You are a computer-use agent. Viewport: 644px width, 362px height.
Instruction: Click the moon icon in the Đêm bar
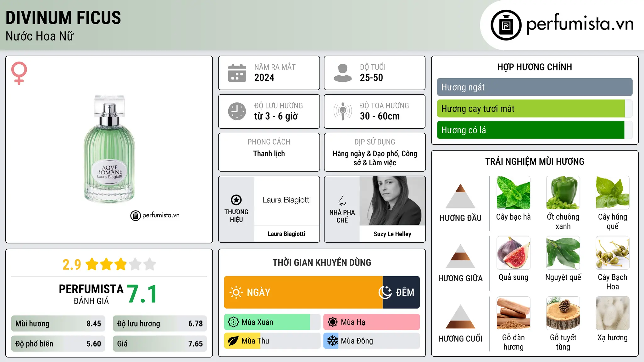[385, 292]
